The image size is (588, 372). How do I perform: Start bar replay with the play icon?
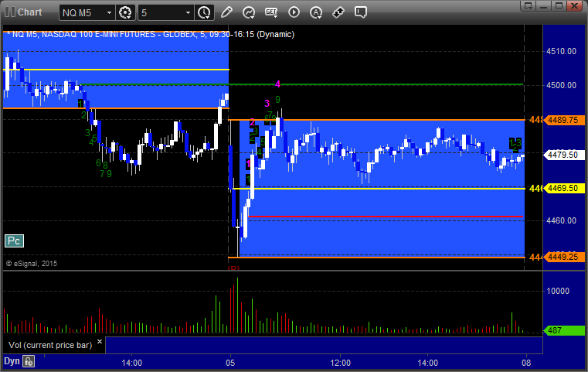tap(294, 12)
